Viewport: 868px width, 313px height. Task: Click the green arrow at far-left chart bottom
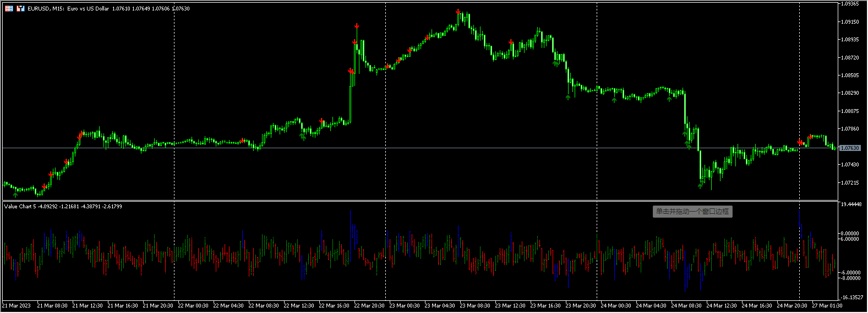pos(15,194)
